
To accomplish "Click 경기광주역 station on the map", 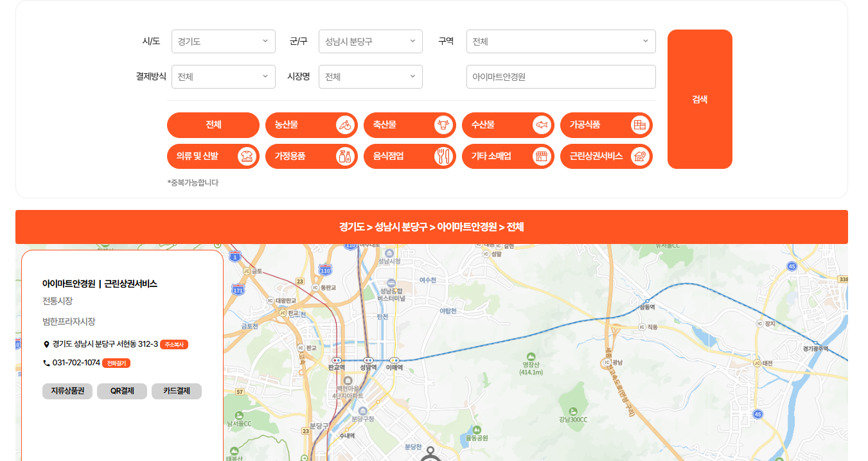I will pyautogui.click(x=816, y=347).
